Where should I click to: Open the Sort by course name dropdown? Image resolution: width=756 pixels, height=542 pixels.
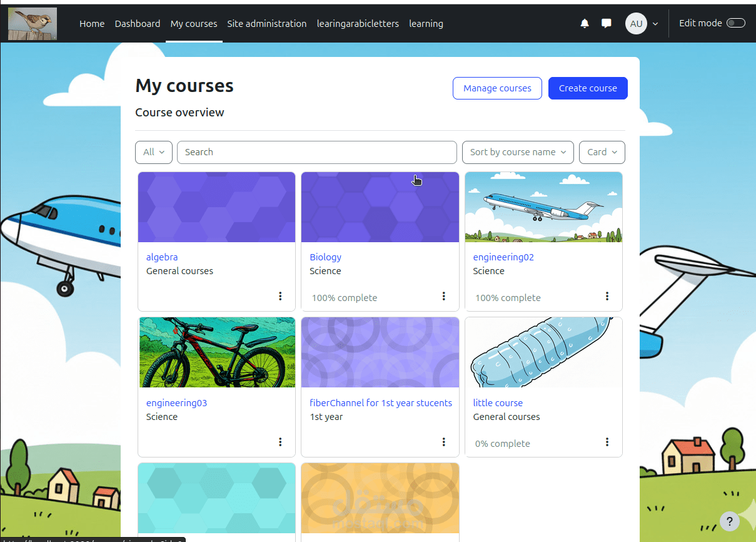tap(518, 152)
